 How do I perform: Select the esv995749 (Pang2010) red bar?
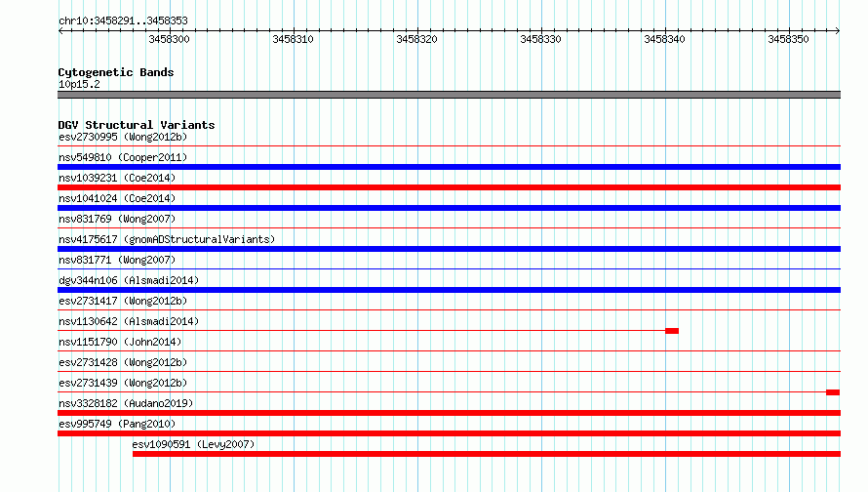(x=449, y=433)
